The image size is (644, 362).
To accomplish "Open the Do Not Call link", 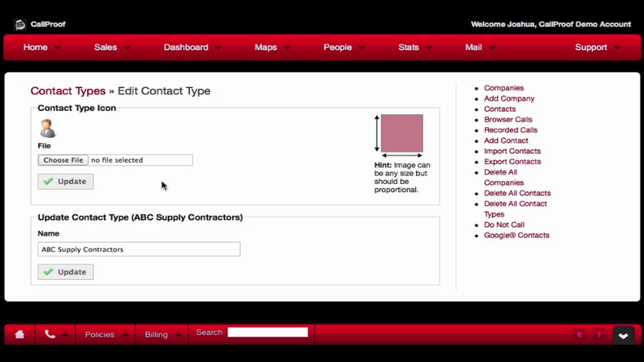I will pyautogui.click(x=504, y=225).
